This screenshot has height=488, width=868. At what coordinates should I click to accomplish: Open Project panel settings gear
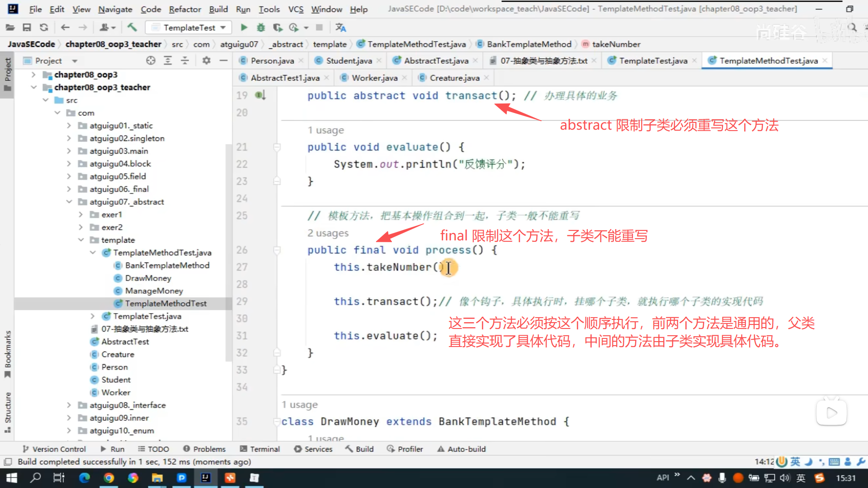point(206,61)
